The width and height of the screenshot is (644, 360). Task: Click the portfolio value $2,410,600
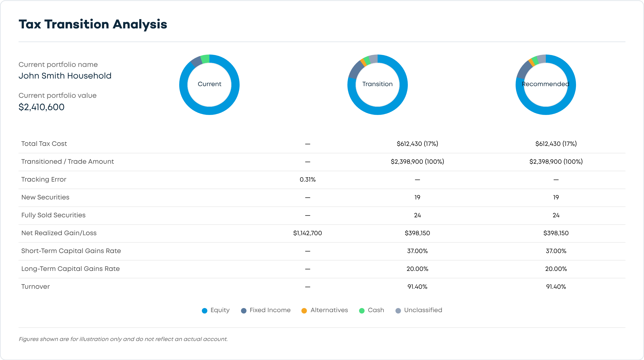click(41, 107)
